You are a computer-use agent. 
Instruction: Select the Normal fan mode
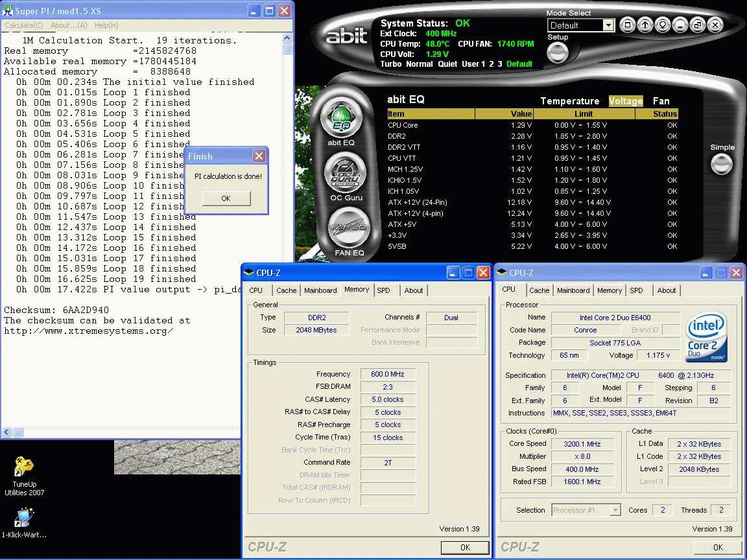tap(420, 64)
